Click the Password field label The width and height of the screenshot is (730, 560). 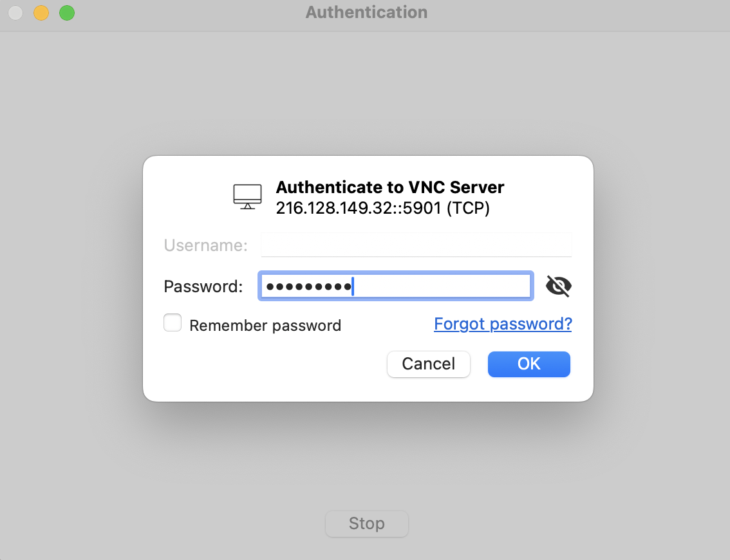(203, 286)
